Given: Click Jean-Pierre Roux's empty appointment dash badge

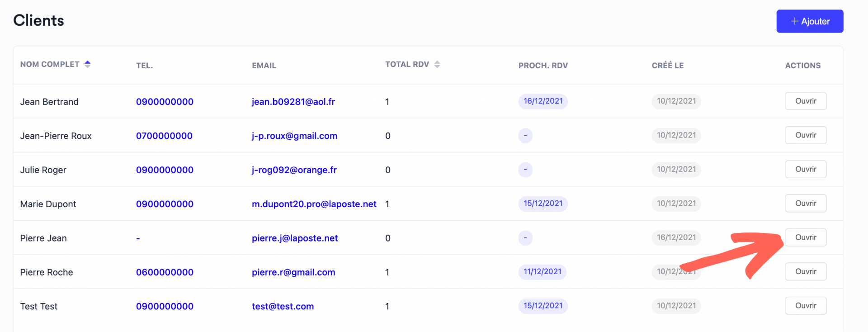Looking at the screenshot, I should coord(525,135).
